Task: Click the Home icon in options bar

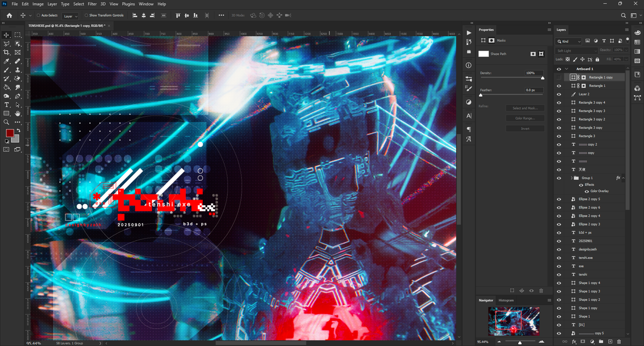Action: 9,16
